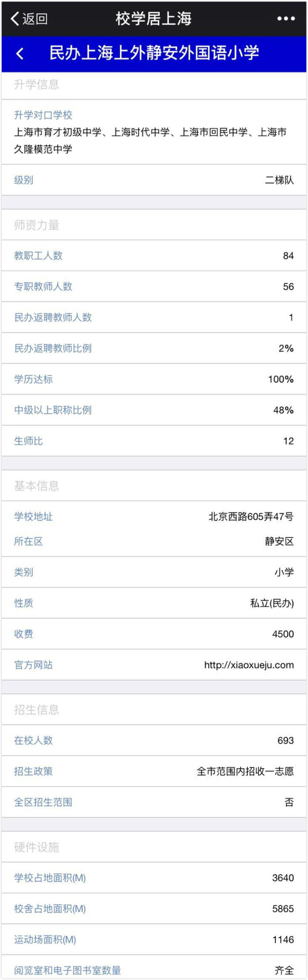Select the 招生政策 field
The height and width of the screenshot is (980, 308).
coord(30,772)
